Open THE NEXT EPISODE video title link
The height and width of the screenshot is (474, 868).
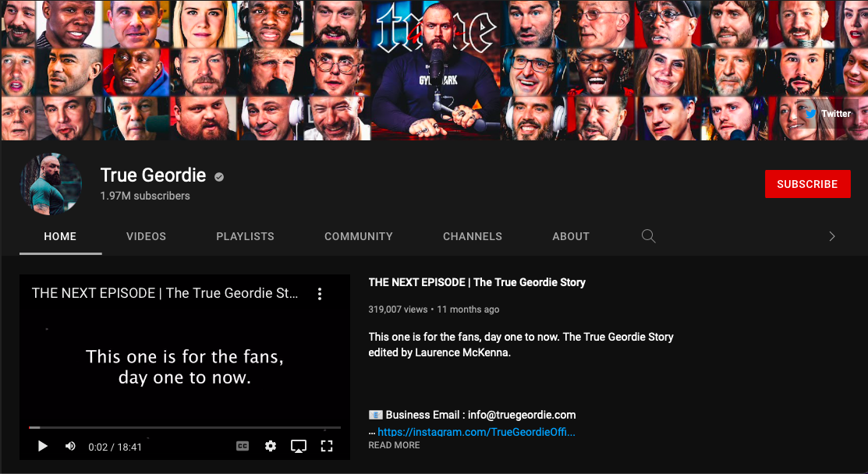(477, 283)
